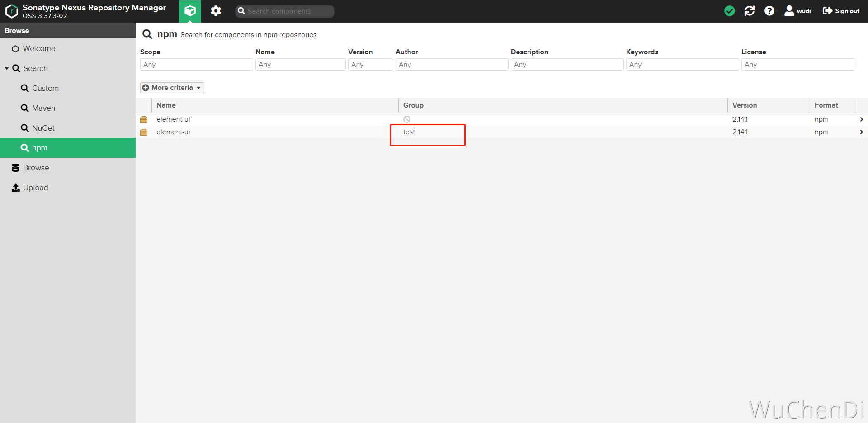Click npm format in first row

coord(821,119)
